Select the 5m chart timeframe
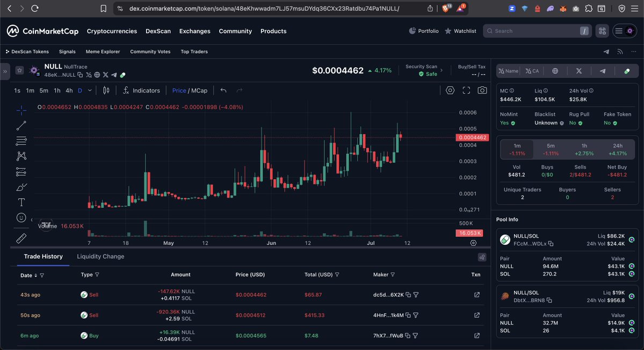The image size is (644, 350). [44, 91]
